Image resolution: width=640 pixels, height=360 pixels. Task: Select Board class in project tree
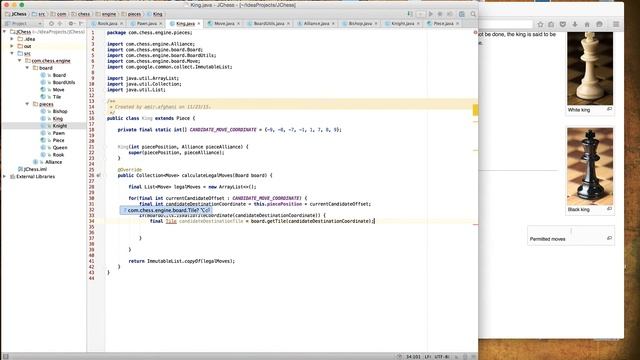pos(59,75)
